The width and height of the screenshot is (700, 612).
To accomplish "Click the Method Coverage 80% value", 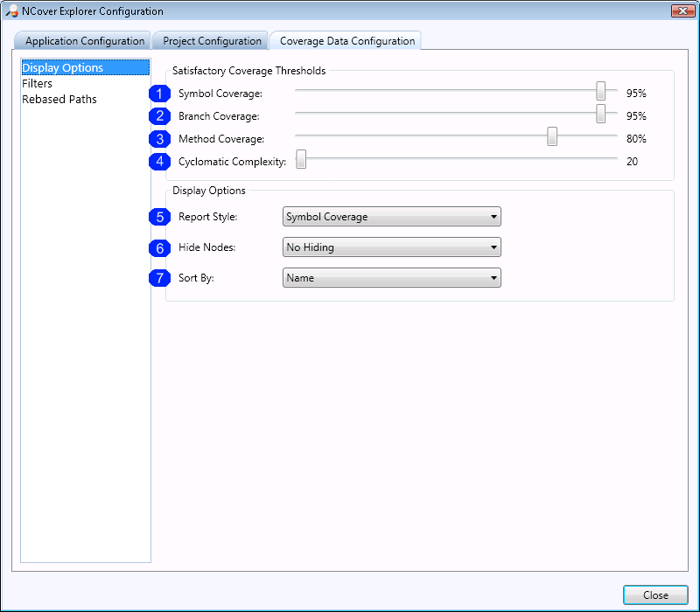I will point(636,139).
